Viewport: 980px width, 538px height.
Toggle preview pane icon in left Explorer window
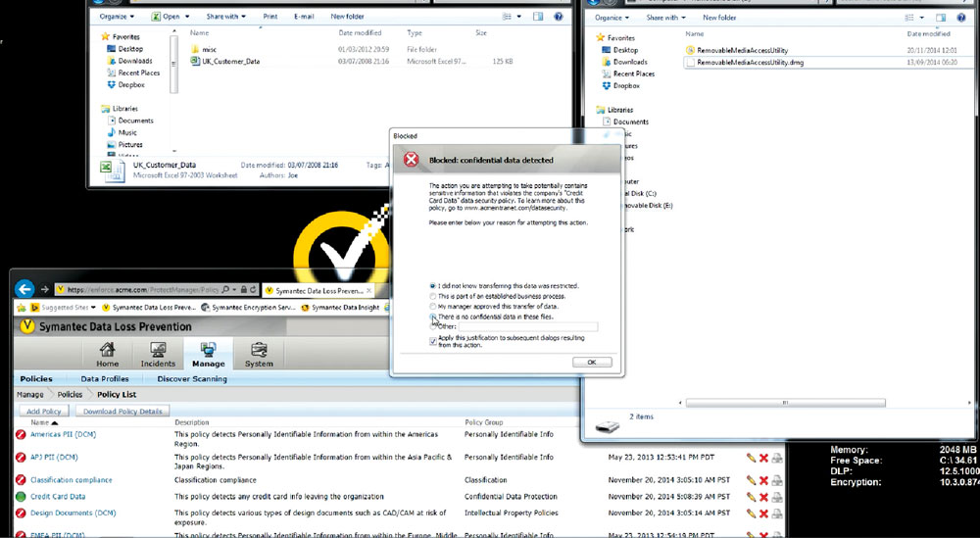tap(538, 17)
